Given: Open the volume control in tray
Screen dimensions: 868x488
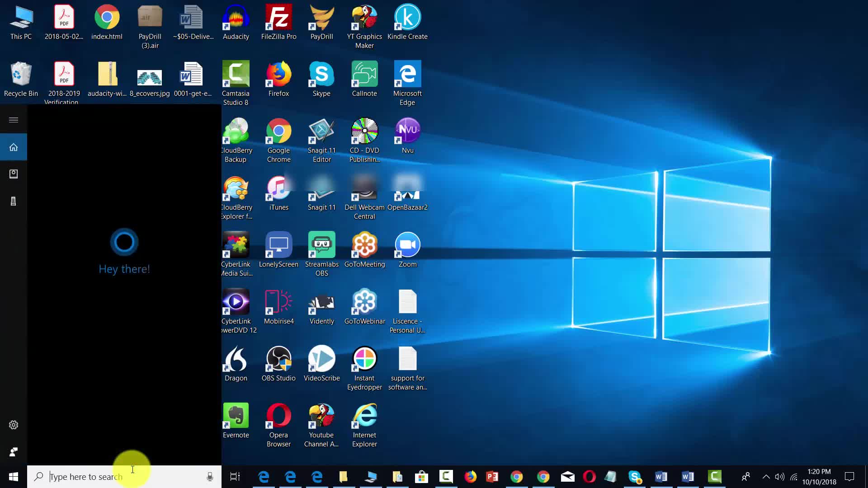Looking at the screenshot, I should (779, 477).
